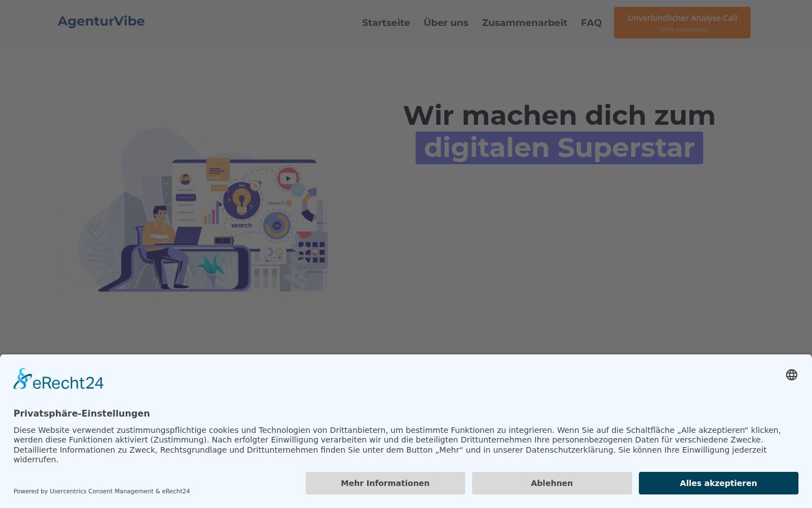Decline cookies with Ablehnen
The image size is (812, 508).
point(551,483)
